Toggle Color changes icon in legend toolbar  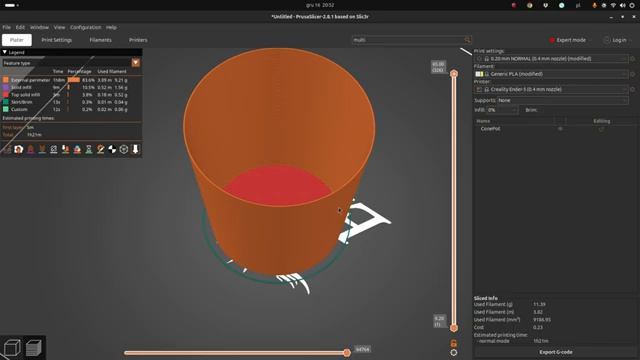[77, 149]
